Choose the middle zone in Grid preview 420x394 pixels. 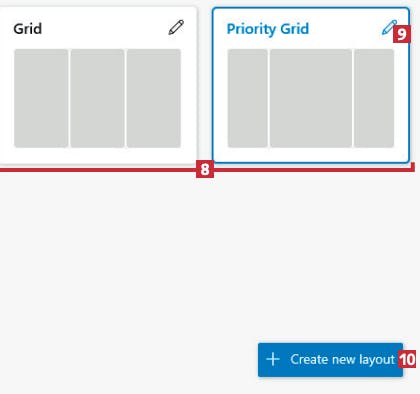pos(97,98)
